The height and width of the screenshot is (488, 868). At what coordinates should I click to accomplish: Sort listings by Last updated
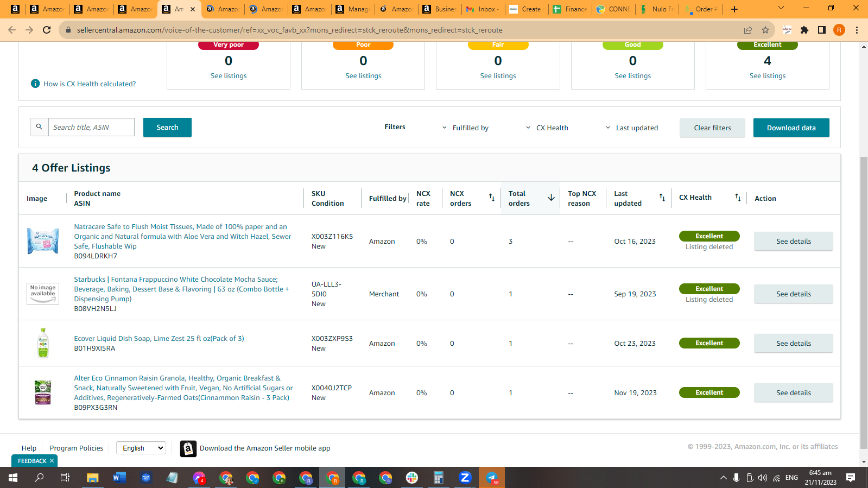pyautogui.click(x=662, y=198)
